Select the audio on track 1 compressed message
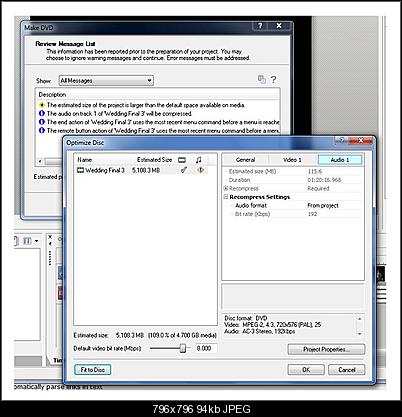 coord(119,114)
